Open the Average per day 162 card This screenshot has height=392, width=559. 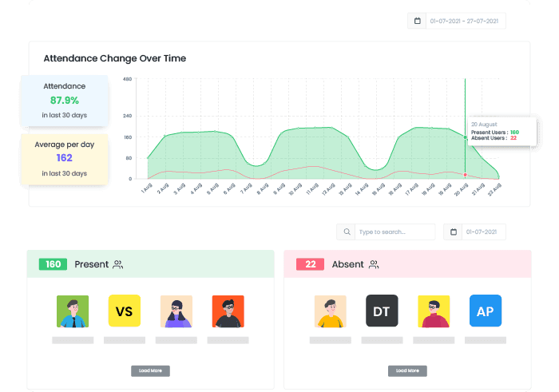click(65, 158)
